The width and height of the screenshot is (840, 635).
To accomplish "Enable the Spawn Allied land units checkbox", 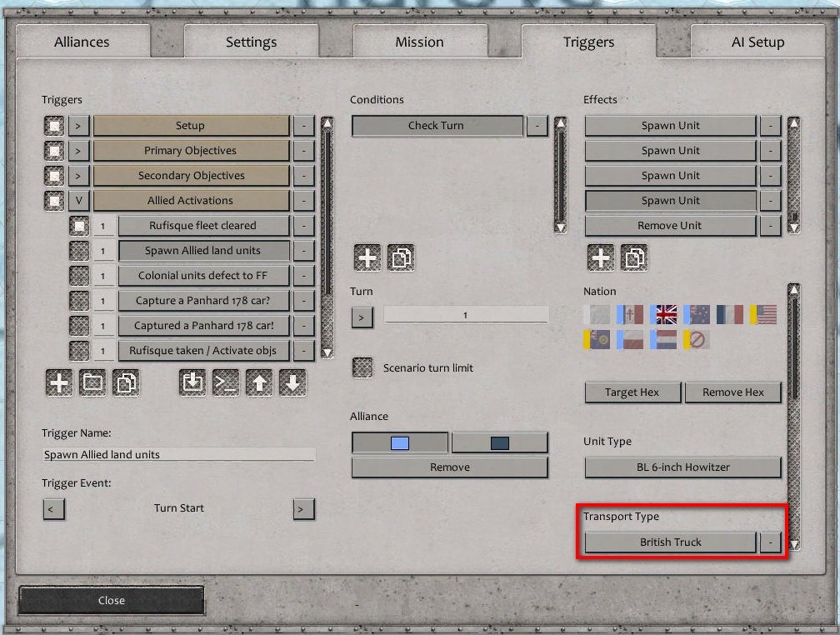I will tap(79, 251).
